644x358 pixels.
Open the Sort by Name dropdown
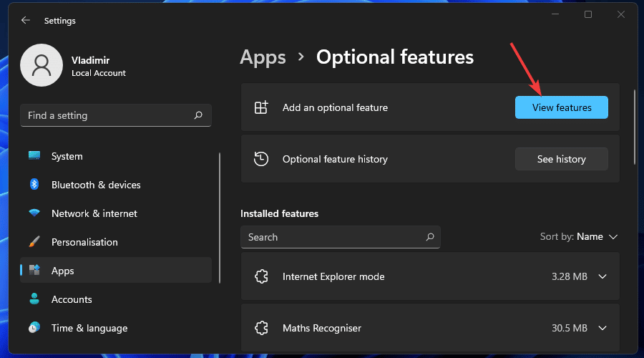coord(579,237)
